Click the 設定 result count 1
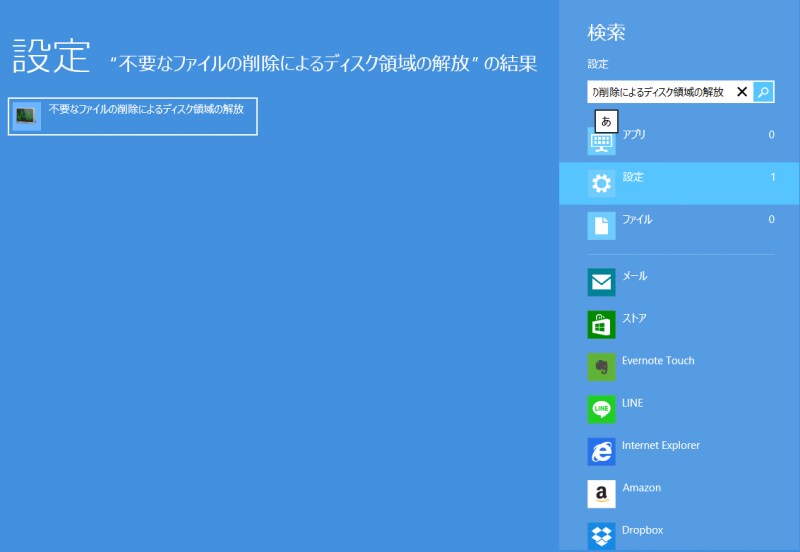The width and height of the screenshot is (800, 552). [x=773, y=177]
